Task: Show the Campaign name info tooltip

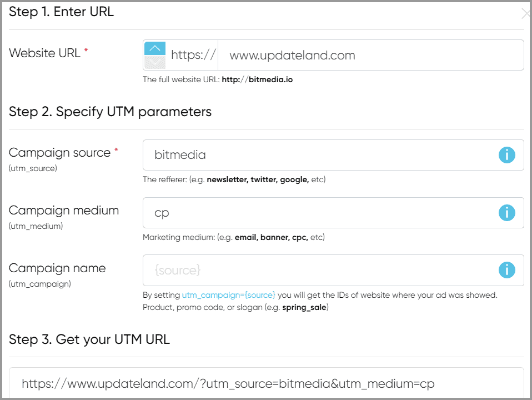Action: (506, 271)
